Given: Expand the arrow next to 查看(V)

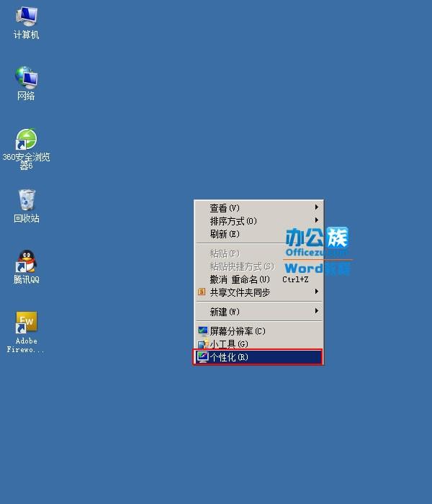Looking at the screenshot, I should coord(317,207).
